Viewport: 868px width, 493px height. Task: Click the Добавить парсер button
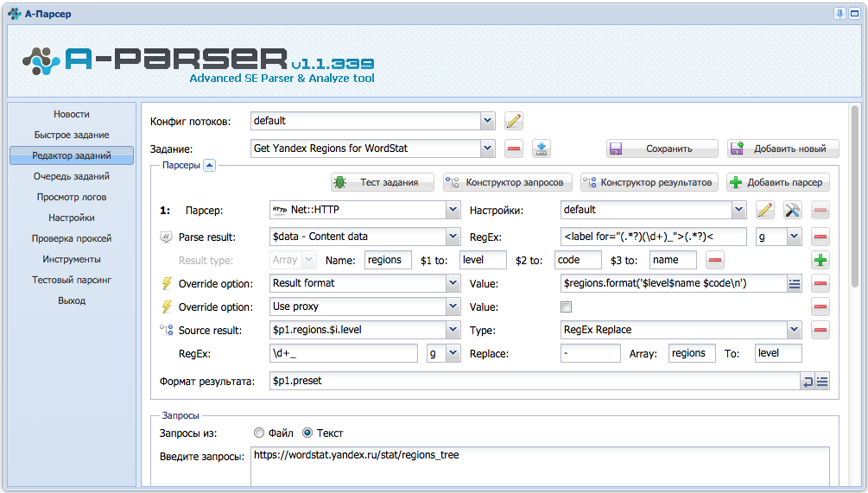(x=778, y=182)
